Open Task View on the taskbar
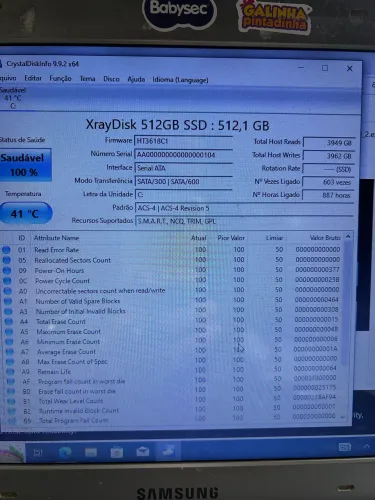375x500 pixels. click(x=38, y=452)
